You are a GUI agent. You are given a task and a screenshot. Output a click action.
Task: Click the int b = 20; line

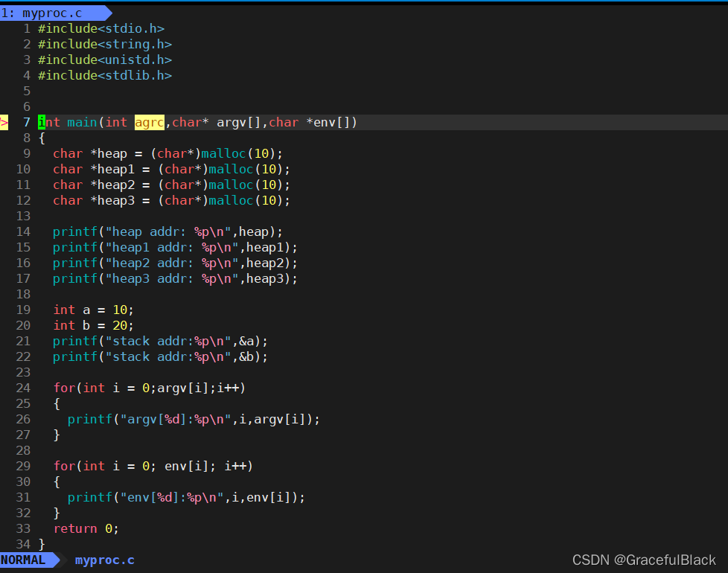[x=93, y=326]
